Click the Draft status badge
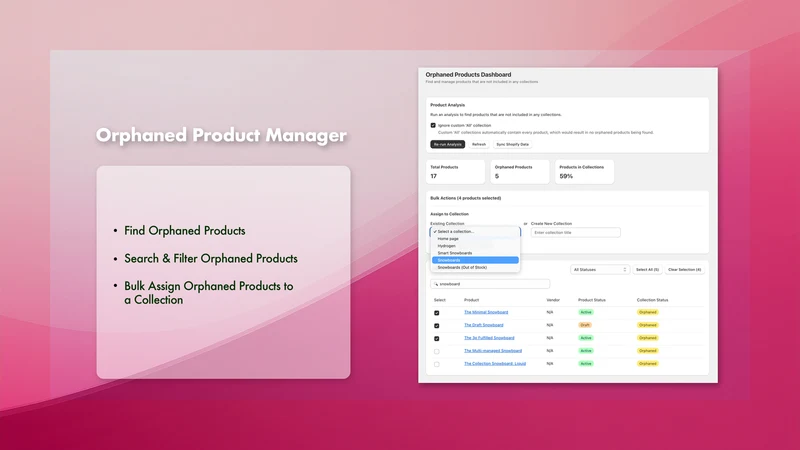Screen dimensions: 800x450 point(585,325)
